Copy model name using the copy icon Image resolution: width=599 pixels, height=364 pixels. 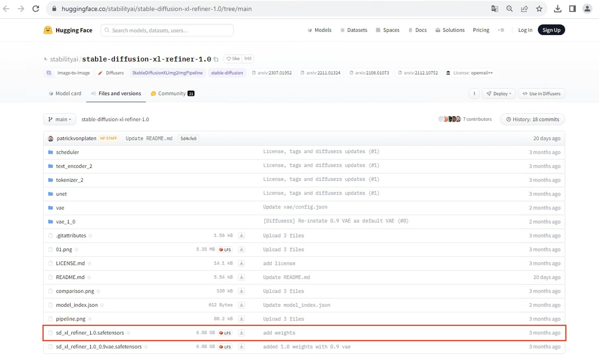tap(216, 59)
